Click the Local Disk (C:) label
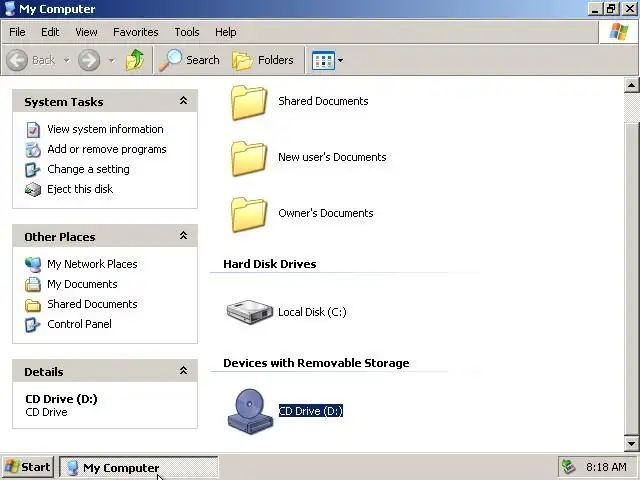Viewport: 640px width, 480px height. [312, 312]
